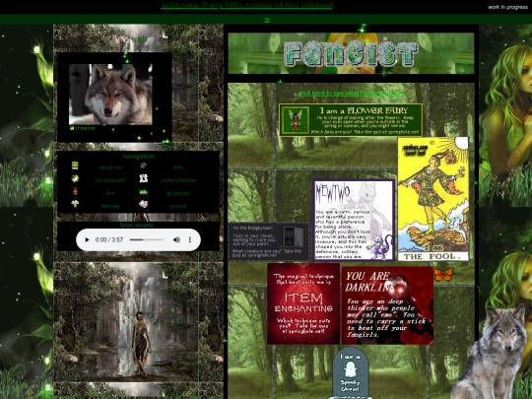Open the my bedroom link
Screen dimensions: 532x399
pos(110,180)
